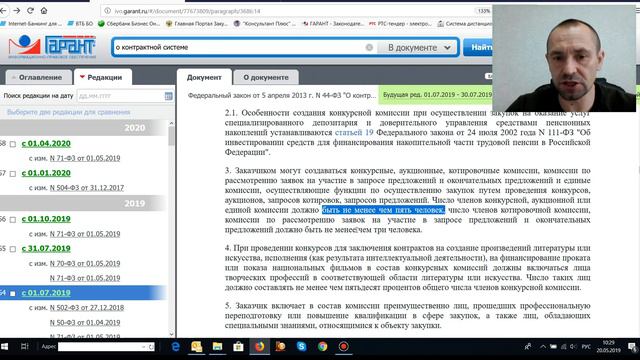This screenshot has width=640, height=360.
Task: Open amendment N 504-ФЗ от 31.12.2017
Action: click(87, 188)
